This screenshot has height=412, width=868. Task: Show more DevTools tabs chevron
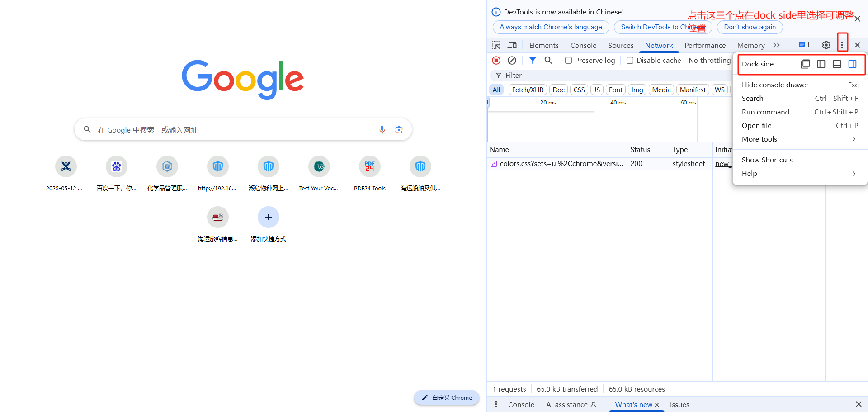(x=776, y=45)
